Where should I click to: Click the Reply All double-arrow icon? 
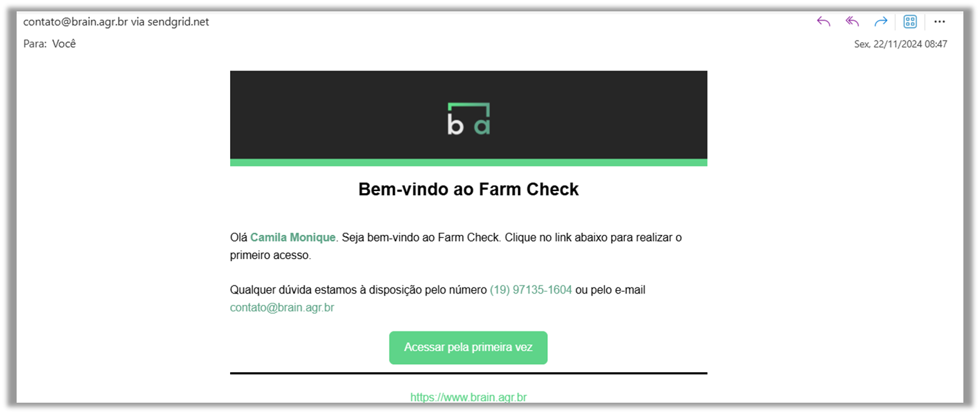tap(852, 21)
